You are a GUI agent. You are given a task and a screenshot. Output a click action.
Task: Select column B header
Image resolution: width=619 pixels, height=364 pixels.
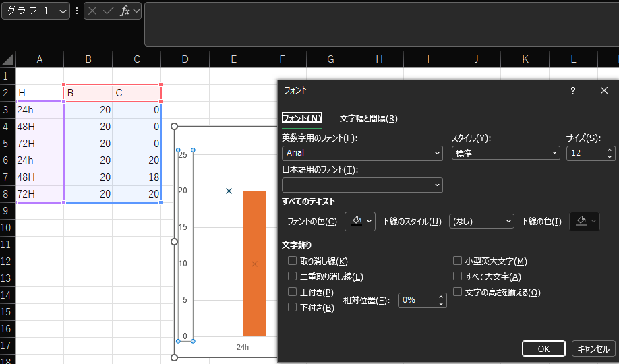point(88,59)
